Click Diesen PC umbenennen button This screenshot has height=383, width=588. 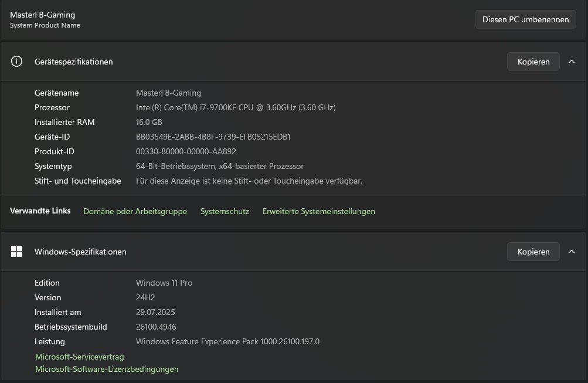tap(525, 19)
